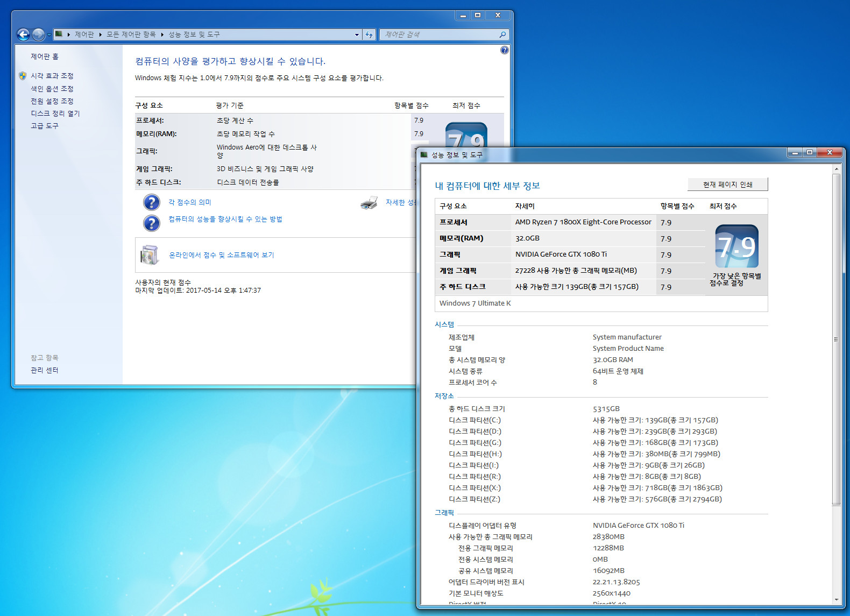Select the 제어판 breadcrumb
This screenshot has width=850, height=616.
84,34
